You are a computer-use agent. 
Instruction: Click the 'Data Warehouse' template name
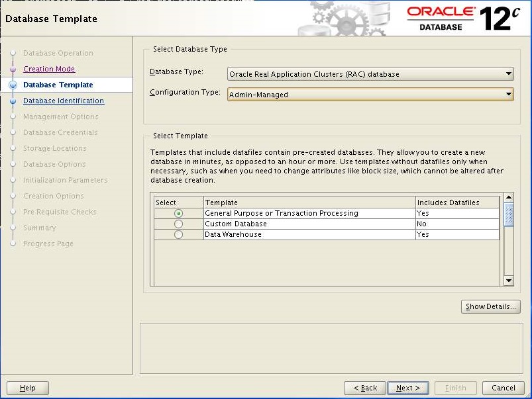click(x=233, y=234)
